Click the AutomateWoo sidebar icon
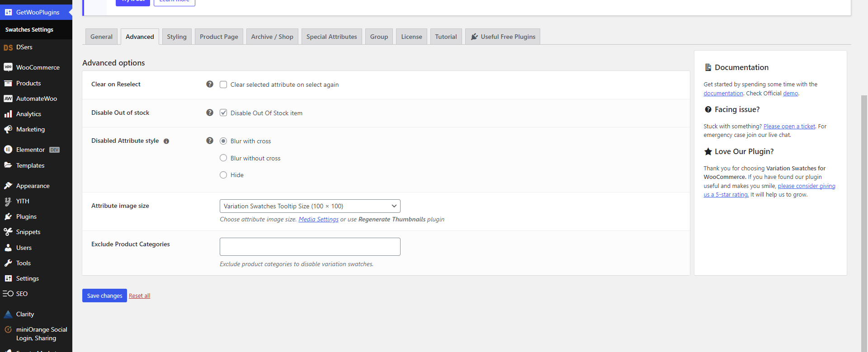This screenshot has height=352, width=868. [x=8, y=99]
